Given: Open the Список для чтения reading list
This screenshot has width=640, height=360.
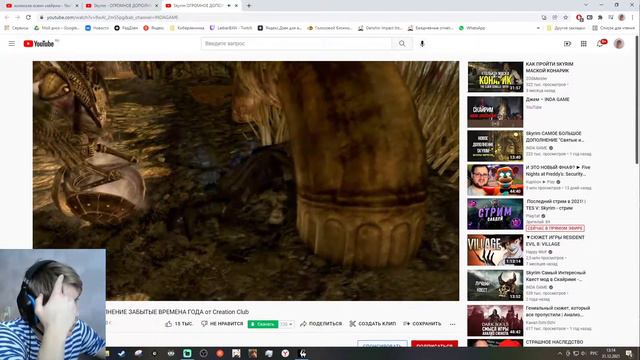Looking at the screenshot, I should [x=613, y=28].
